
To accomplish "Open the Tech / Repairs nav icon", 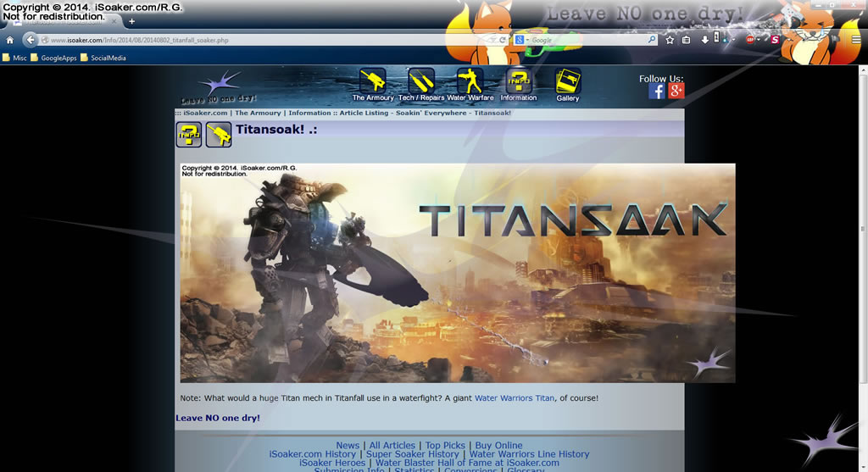I will click(421, 81).
